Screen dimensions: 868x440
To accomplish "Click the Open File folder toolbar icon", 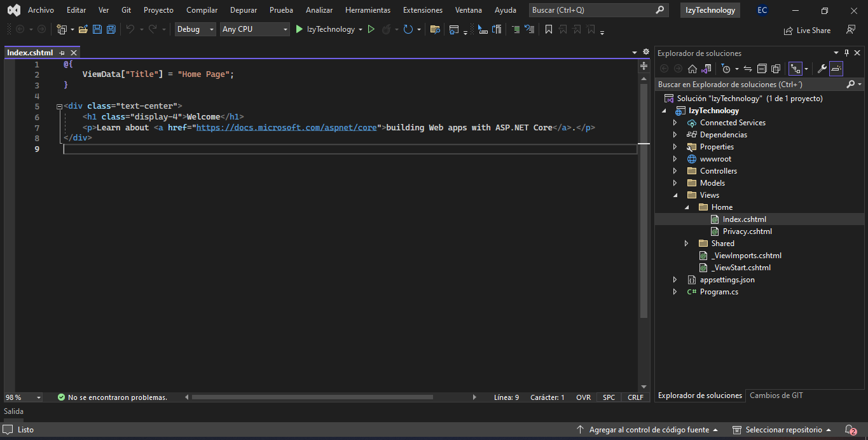I will click(83, 29).
